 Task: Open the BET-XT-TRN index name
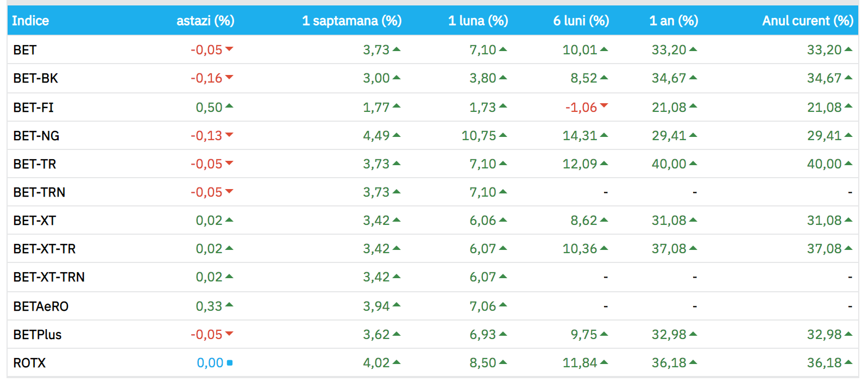coord(49,277)
